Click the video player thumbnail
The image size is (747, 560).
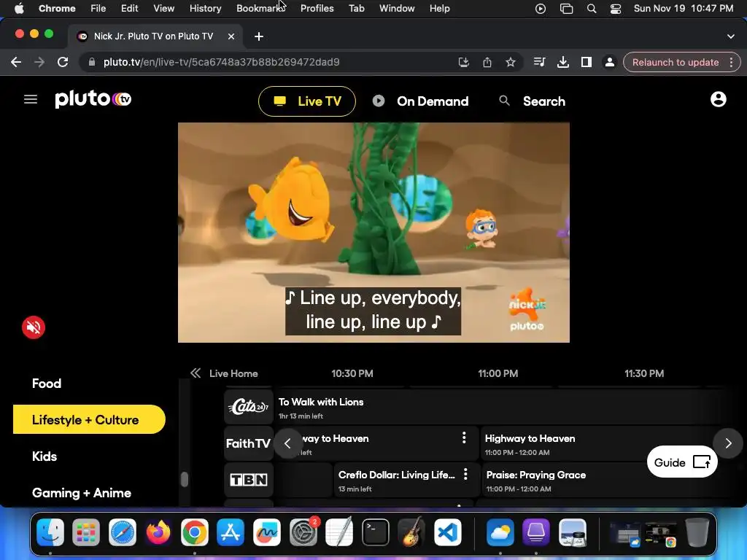tap(373, 233)
